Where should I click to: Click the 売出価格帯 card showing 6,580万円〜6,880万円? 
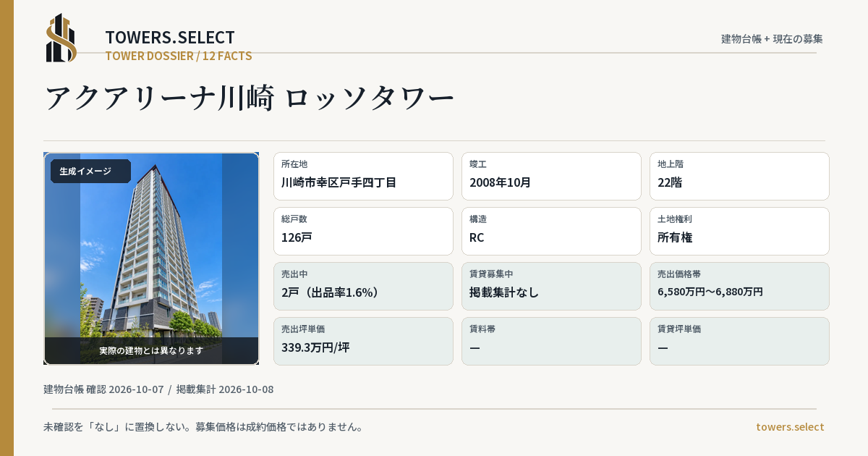[739, 286]
